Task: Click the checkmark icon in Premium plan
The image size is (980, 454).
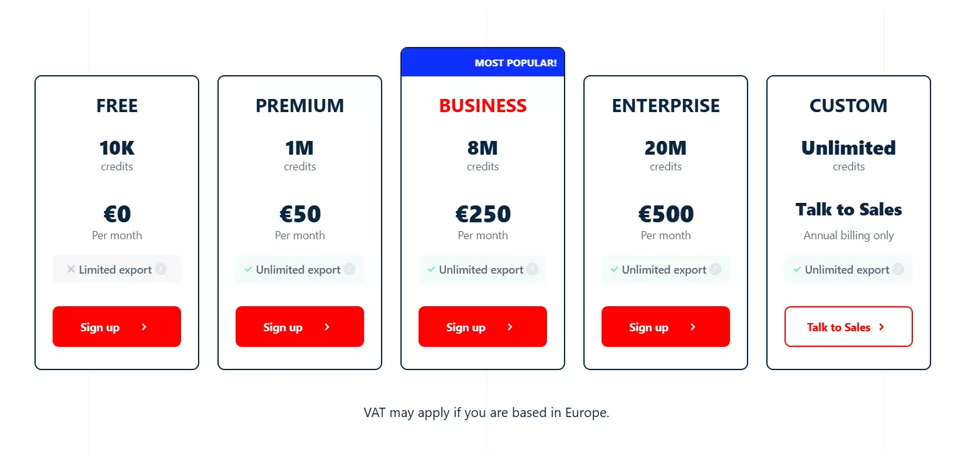Action: tap(248, 269)
